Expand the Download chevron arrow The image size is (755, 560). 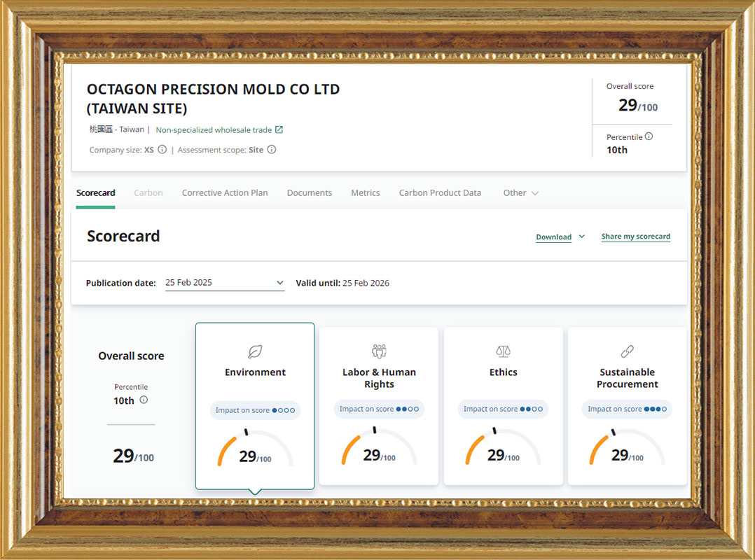(x=581, y=236)
